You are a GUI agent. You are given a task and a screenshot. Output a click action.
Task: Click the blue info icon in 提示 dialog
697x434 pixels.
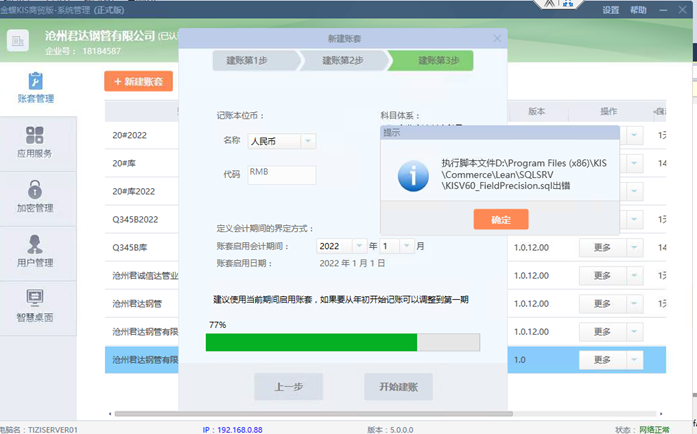point(413,175)
